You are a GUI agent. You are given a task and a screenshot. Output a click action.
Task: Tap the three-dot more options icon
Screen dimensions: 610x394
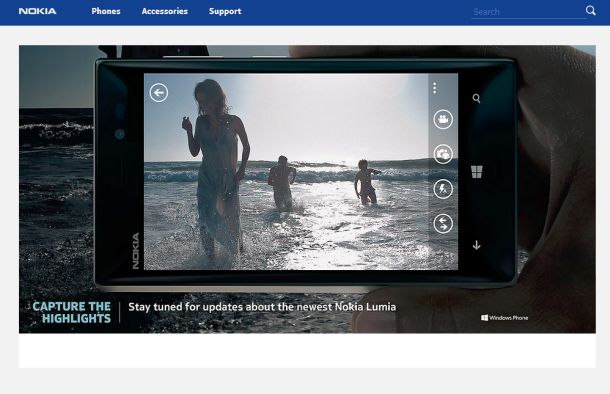435,88
